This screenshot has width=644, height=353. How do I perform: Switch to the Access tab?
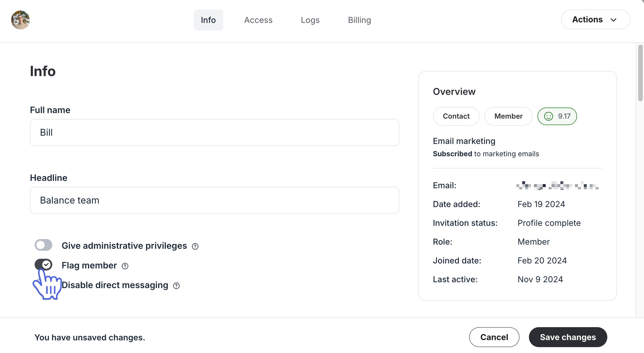click(258, 20)
